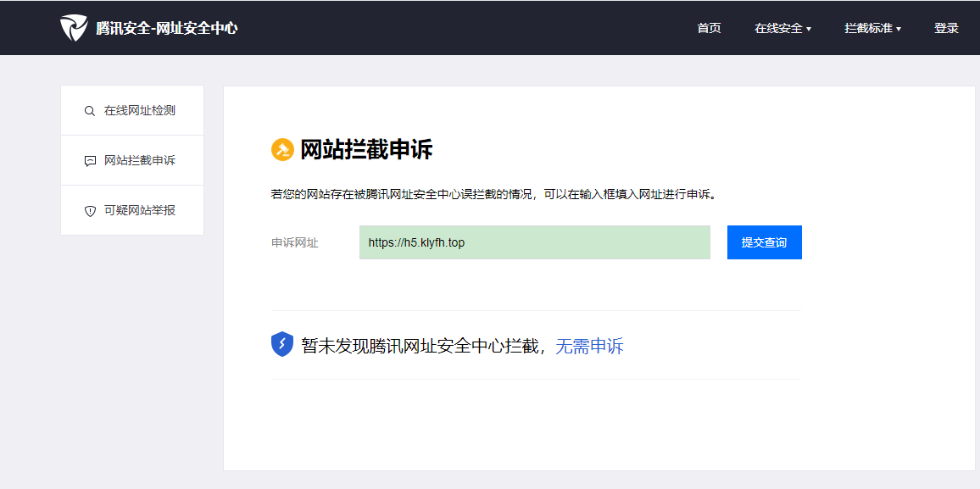Go to 可疑网站举报 in the sidebar

[132, 210]
